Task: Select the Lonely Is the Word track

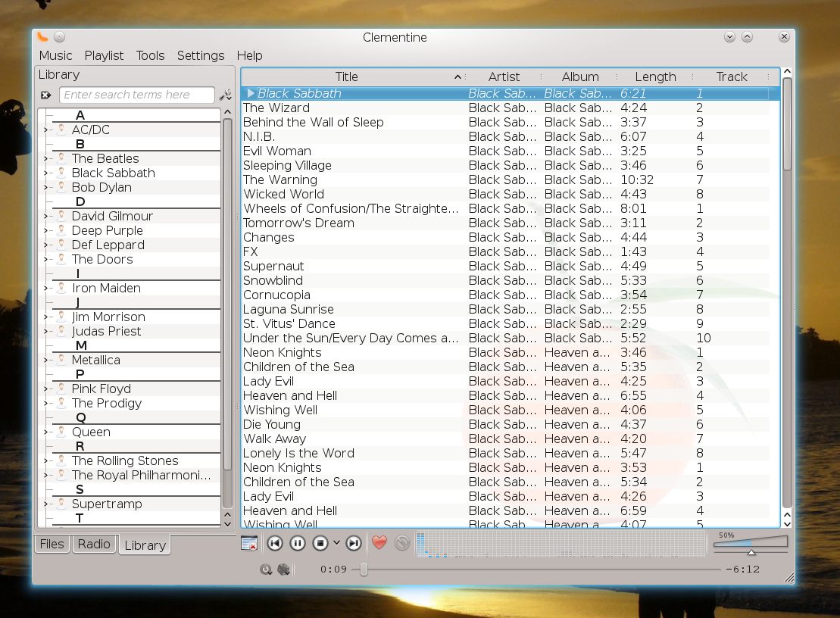Action: coord(506,454)
